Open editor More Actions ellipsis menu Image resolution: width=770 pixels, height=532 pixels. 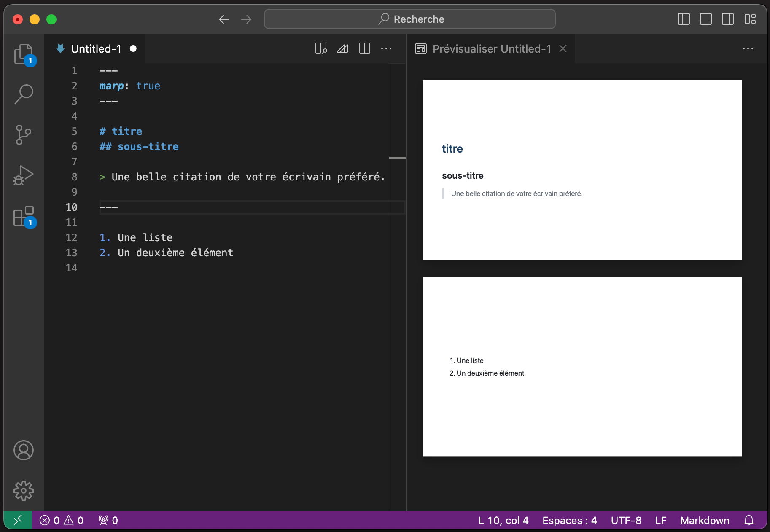click(x=386, y=49)
